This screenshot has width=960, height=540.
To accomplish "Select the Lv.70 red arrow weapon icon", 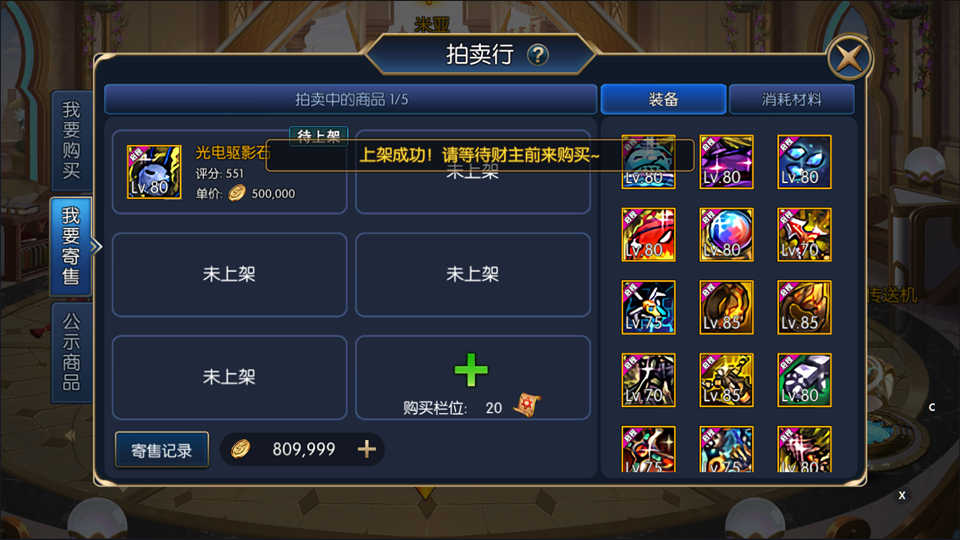I will [804, 234].
